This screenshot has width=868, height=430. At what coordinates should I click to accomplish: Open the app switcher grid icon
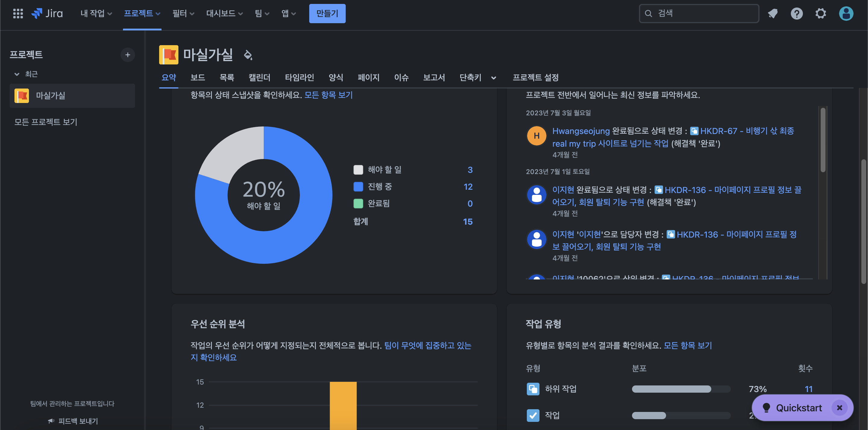pyautogui.click(x=18, y=14)
